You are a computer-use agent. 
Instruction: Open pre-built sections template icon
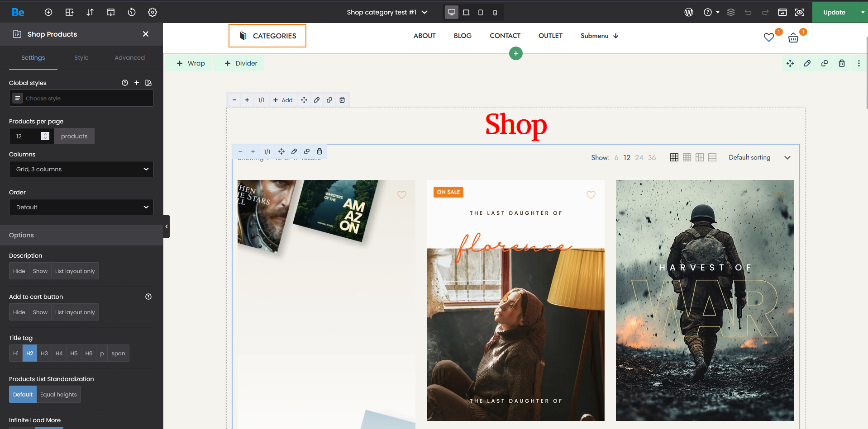pyautogui.click(x=111, y=12)
